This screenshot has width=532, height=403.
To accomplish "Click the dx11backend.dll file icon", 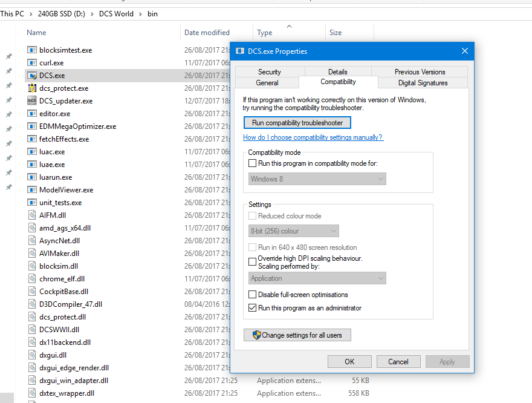I will point(32,342).
